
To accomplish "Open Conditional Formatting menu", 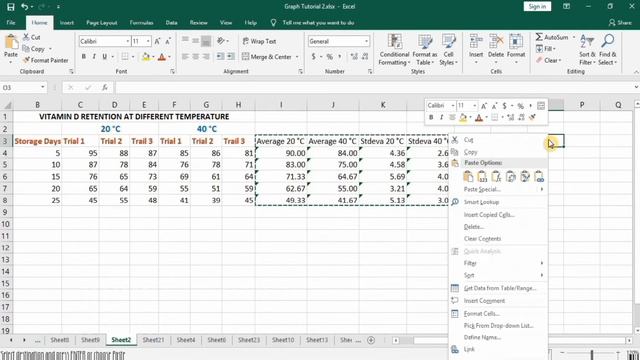I will point(394,50).
